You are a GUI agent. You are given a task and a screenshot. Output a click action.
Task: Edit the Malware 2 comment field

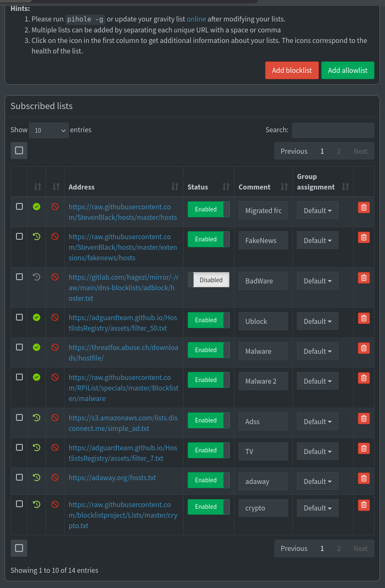(x=263, y=381)
